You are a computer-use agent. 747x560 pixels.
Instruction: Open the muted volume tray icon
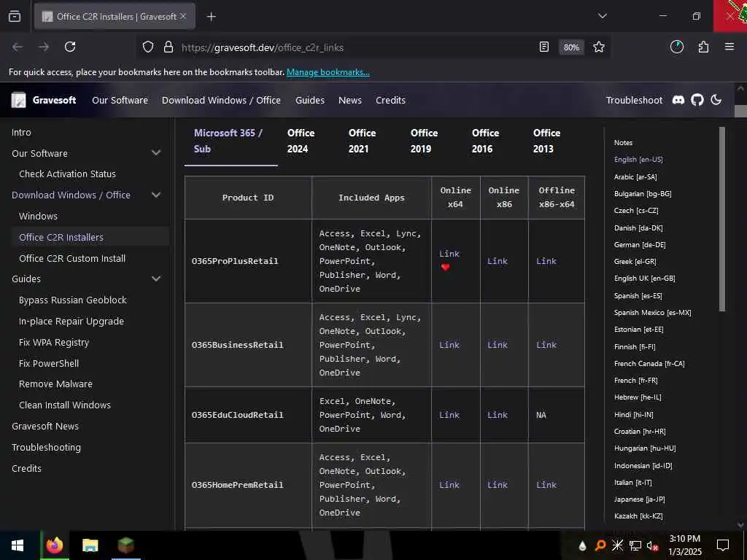coord(652,545)
